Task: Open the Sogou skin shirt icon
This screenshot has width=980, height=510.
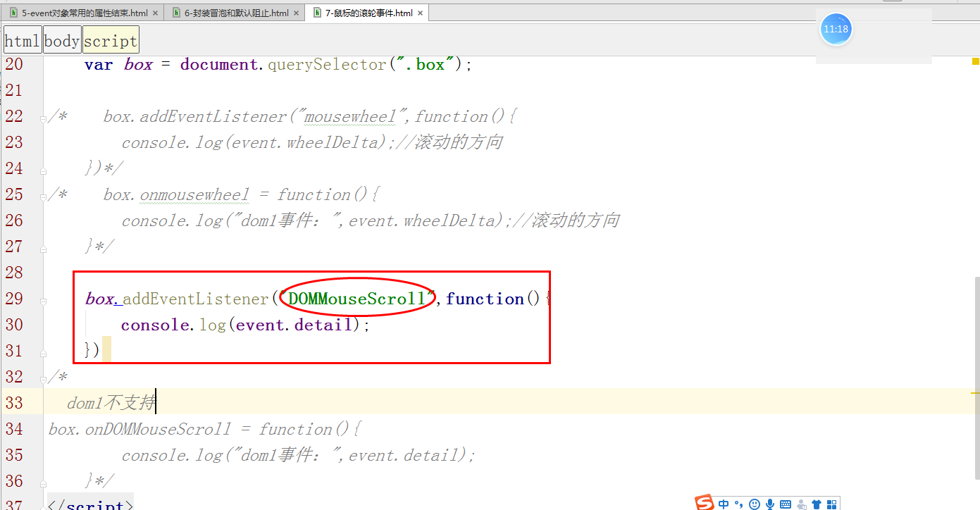Action: [816, 503]
